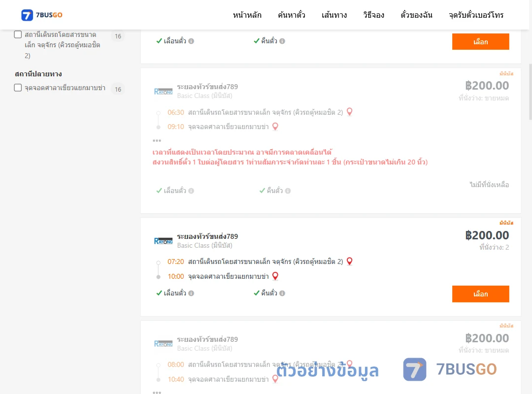Click info icon beside เลื่อนตั๋ว in 06:30 card
The width and height of the screenshot is (532, 394).
tap(191, 191)
